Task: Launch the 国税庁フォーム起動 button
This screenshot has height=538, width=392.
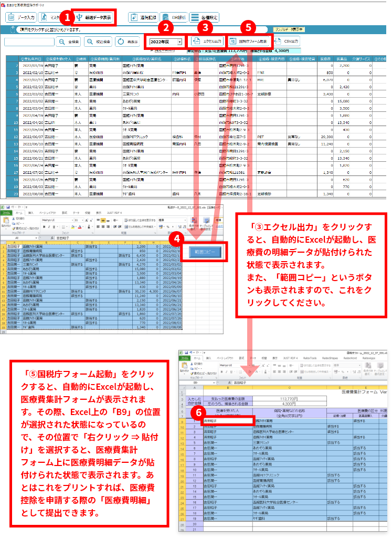Action: coord(249,41)
